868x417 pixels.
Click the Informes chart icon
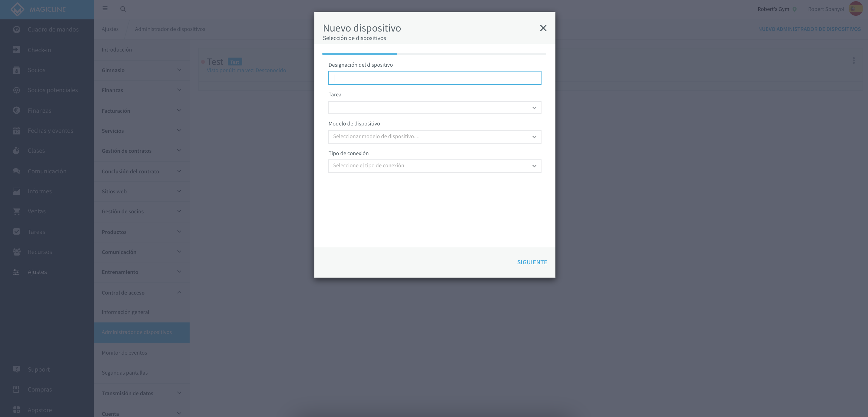[17, 191]
